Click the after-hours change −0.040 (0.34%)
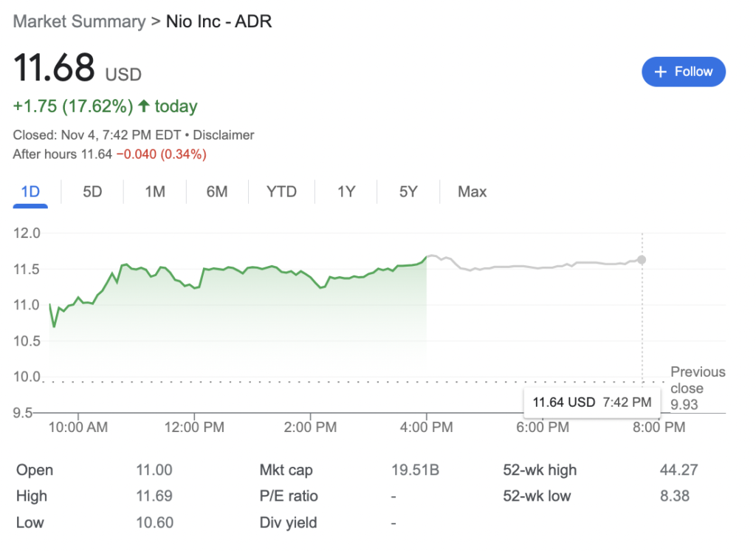 (x=162, y=154)
